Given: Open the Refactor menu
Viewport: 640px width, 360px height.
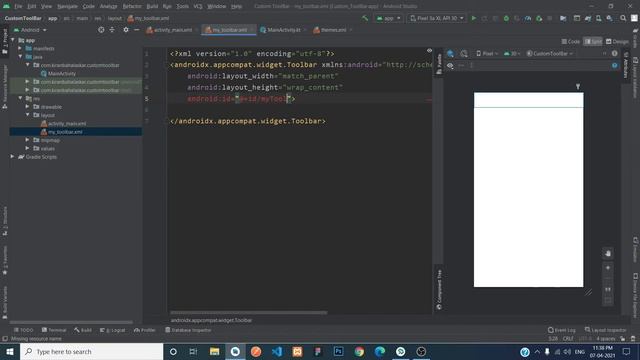Looking at the screenshot, I should click(x=132, y=7).
